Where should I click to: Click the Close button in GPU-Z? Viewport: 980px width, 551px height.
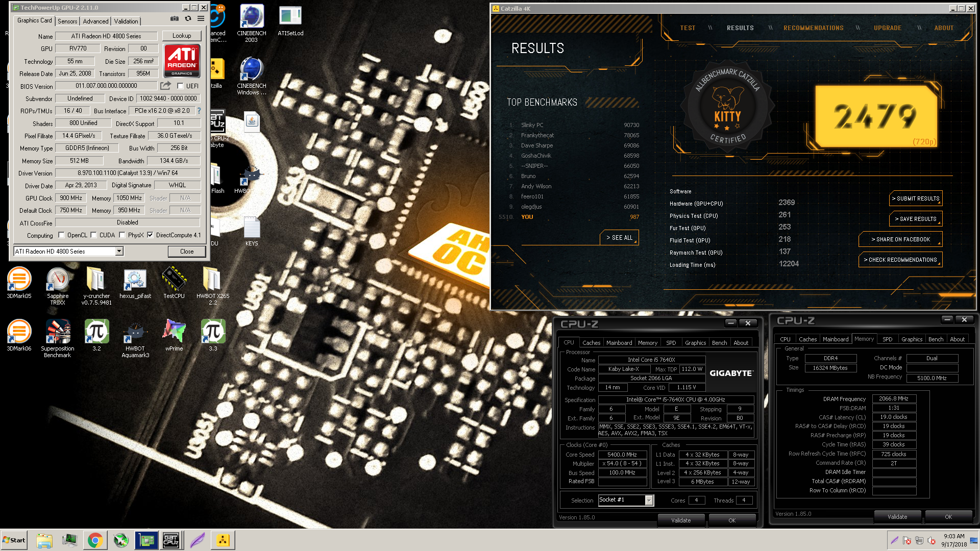click(x=187, y=252)
